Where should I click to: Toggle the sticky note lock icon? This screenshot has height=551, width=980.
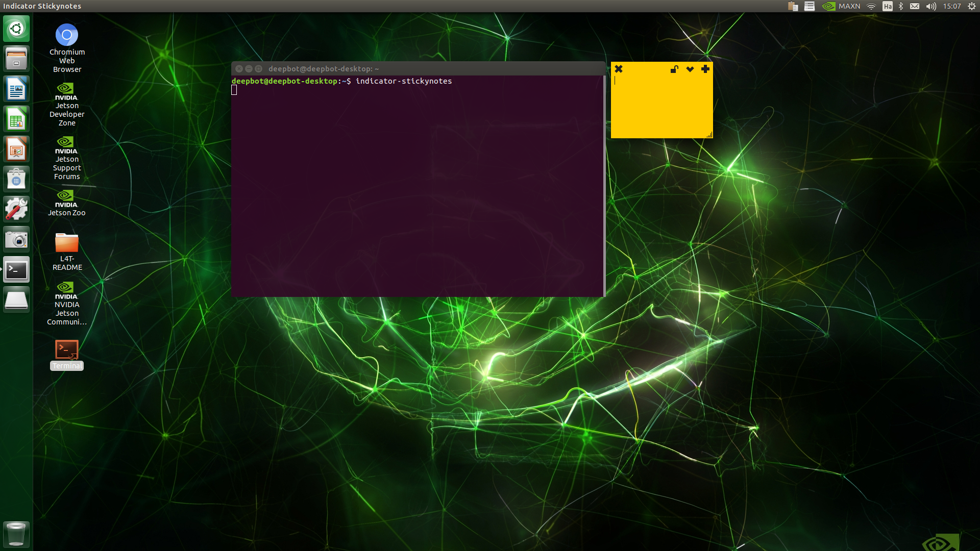coord(674,69)
